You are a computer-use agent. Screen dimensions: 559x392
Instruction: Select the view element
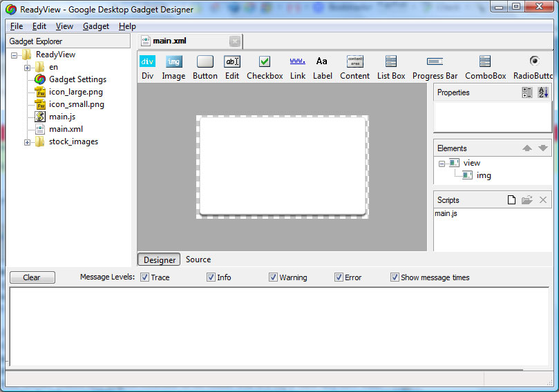point(472,163)
